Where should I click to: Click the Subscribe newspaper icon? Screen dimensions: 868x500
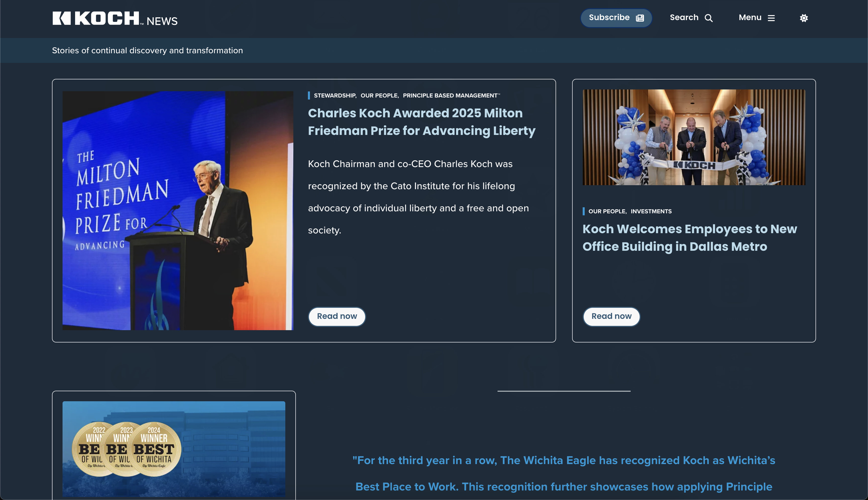pyautogui.click(x=640, y=18)
